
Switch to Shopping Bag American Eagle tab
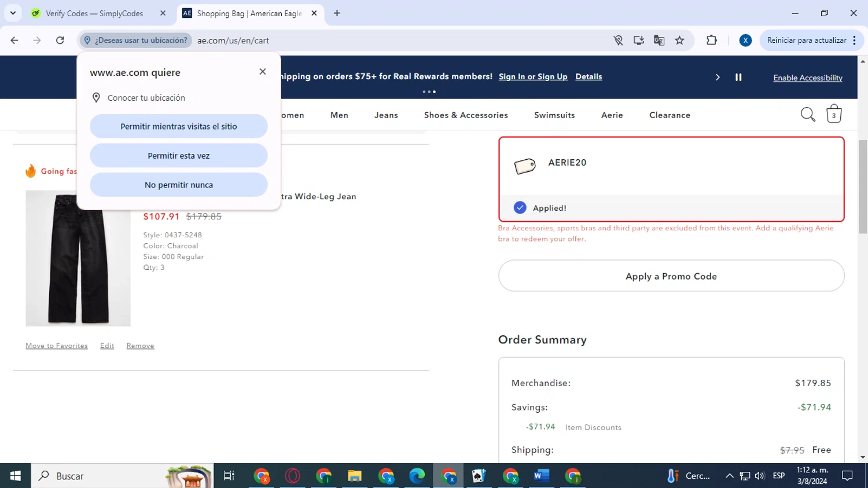[x=250, y=13]
